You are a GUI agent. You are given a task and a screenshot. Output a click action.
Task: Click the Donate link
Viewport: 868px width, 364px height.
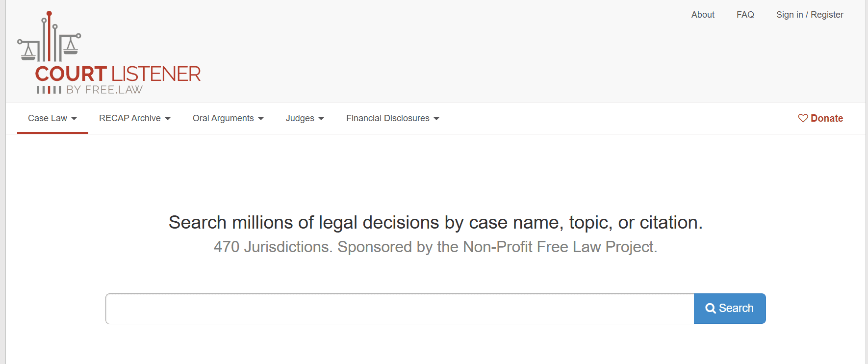[x=820, y=118]
